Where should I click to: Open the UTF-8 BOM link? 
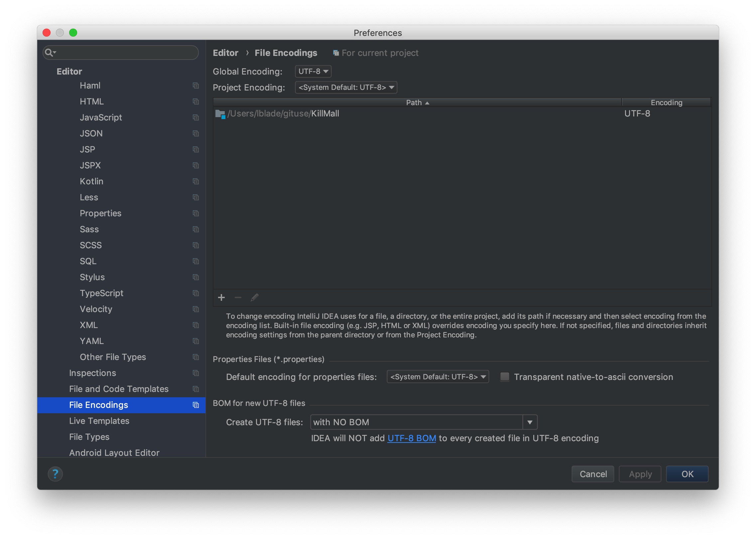coord(412,438)
